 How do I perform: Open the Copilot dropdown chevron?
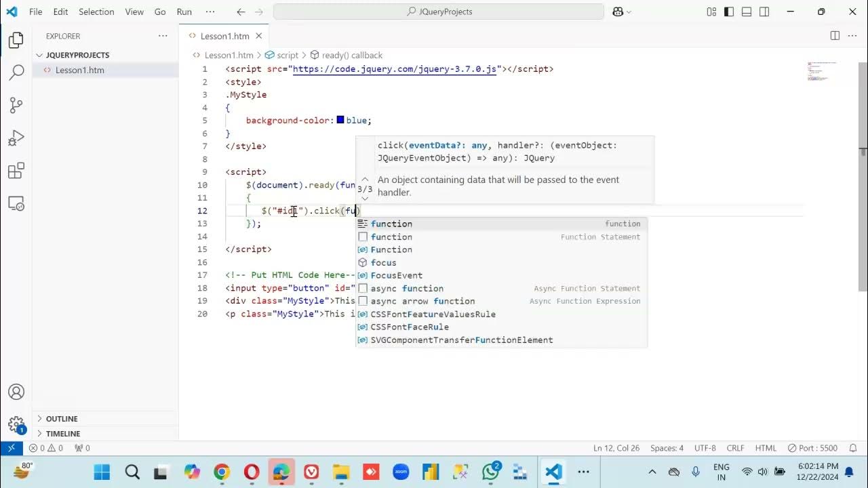click(x=629, y=12)
